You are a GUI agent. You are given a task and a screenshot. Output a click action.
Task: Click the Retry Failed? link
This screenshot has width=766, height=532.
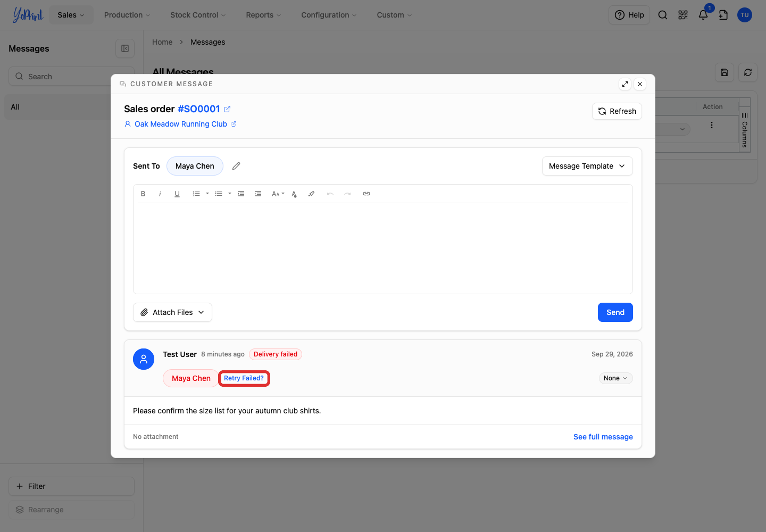coord(244,378)
